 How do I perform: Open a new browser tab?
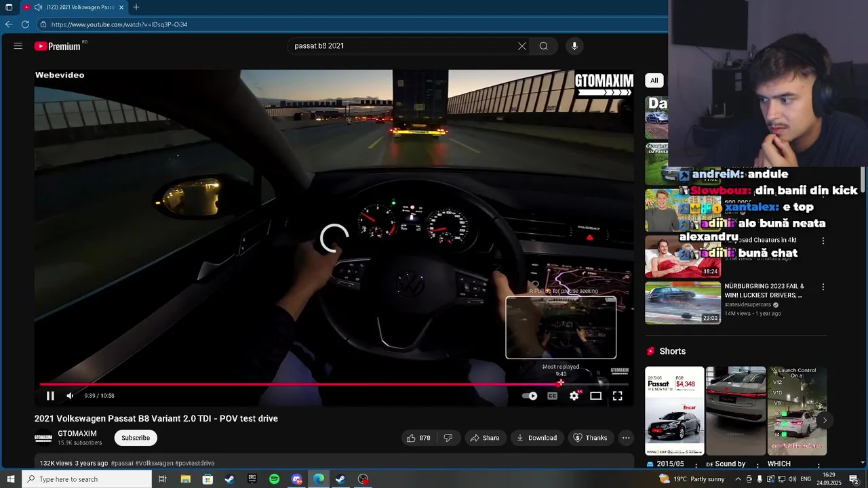(x=136, y=7)
